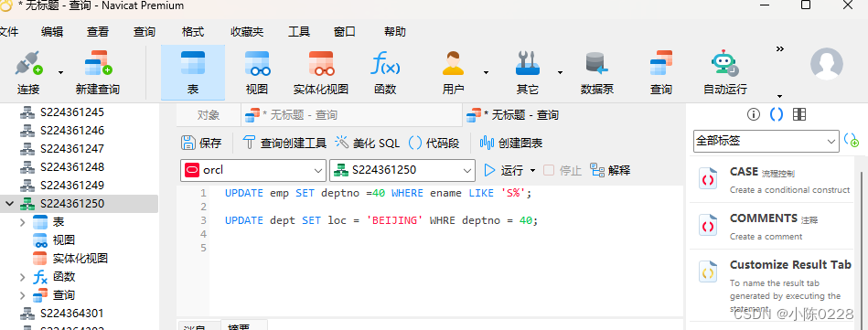
Task: Open the User (用户) toolbar icon
Action: 453,72
